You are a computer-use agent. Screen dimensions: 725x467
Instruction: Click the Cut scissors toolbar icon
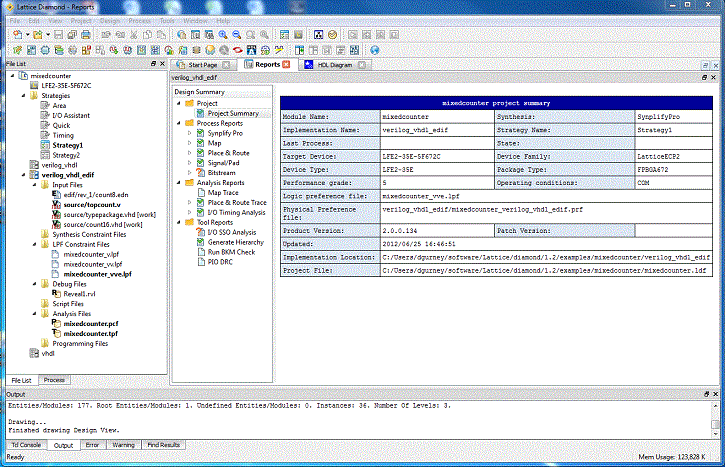pos(132,35)
